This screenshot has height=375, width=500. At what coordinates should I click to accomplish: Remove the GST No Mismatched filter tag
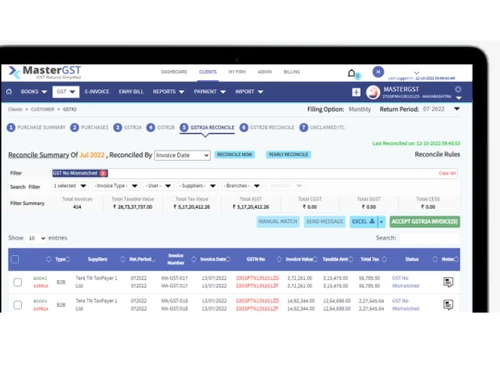(103, 173)
